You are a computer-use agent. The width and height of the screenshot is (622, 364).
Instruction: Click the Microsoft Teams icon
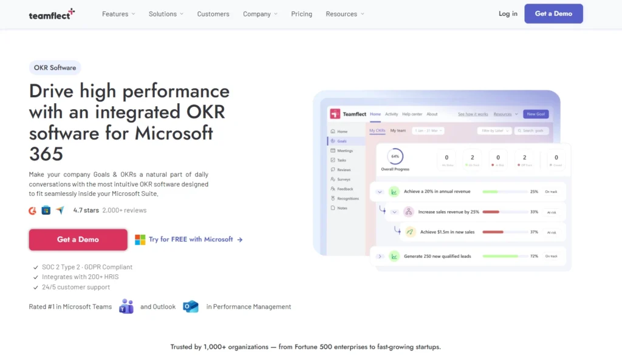pyautogui.click(x=126, y=306)
